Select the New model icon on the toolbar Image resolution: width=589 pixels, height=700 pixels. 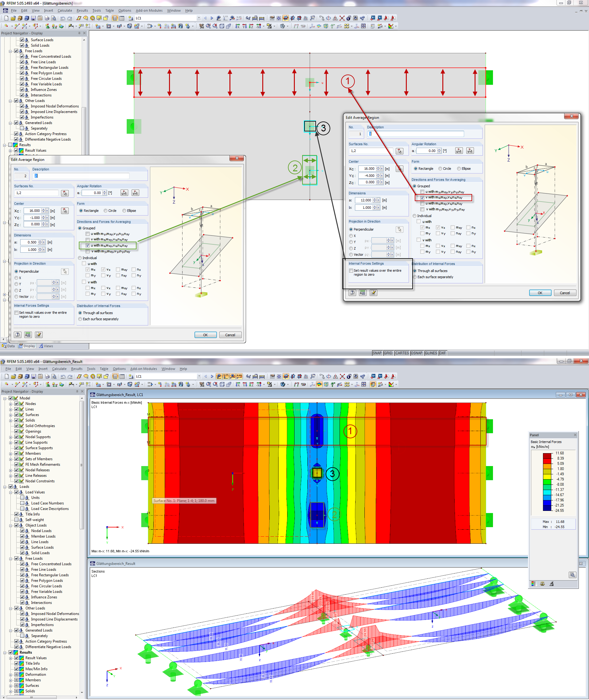(6, 18)
